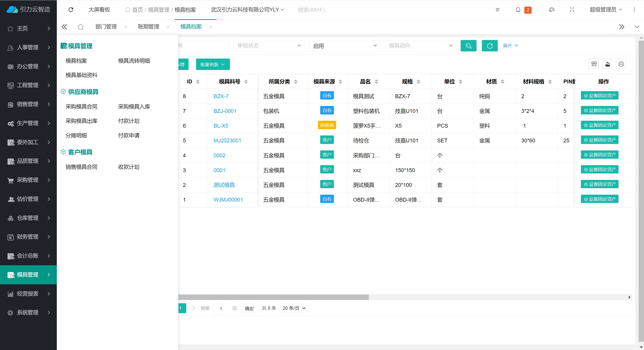The height and width of the screenshot is (350, 644).
Task: Click the horizontal table scrollbar
Action: tap(273, 297)
